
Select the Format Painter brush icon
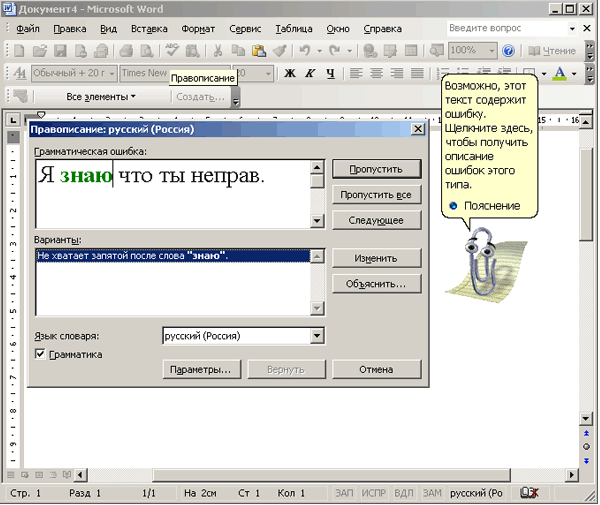tap(279, 50)
